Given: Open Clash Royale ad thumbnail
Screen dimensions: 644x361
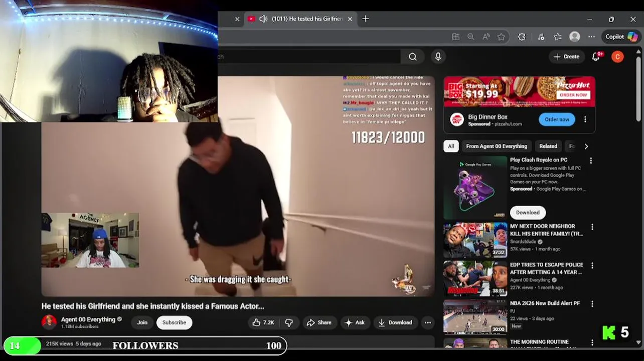Looking at the screenshot, I should (475, 188).
